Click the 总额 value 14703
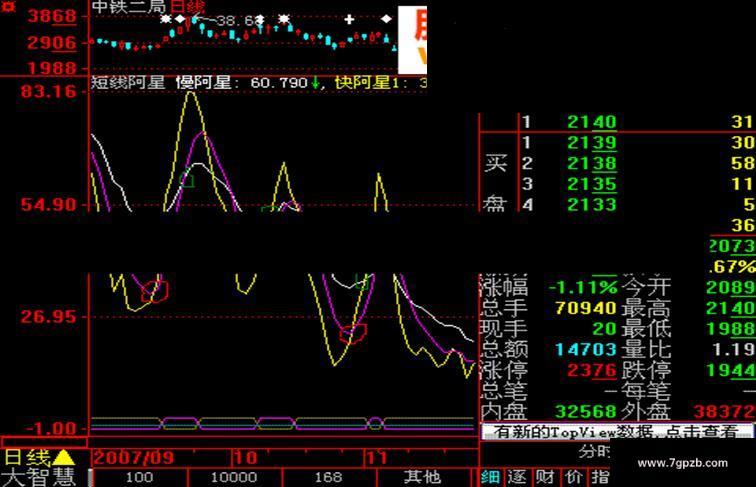Screen dimensions: 756x487 [586, 350]
